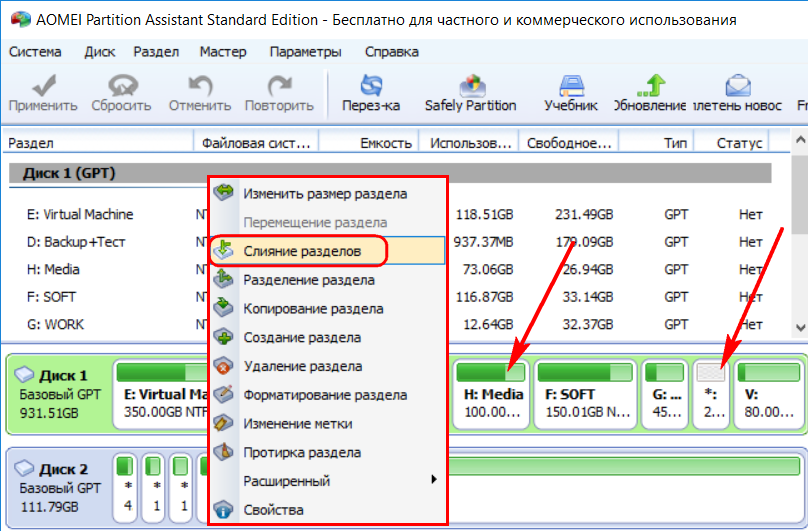Click the Применить toolbar icon
This screenshot has height=531, width=808.
(43, 92)
